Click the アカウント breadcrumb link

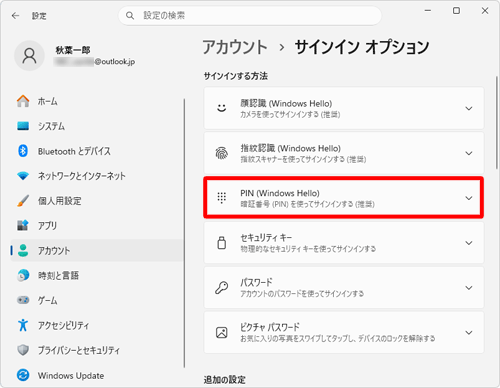(x=235, y=47)
